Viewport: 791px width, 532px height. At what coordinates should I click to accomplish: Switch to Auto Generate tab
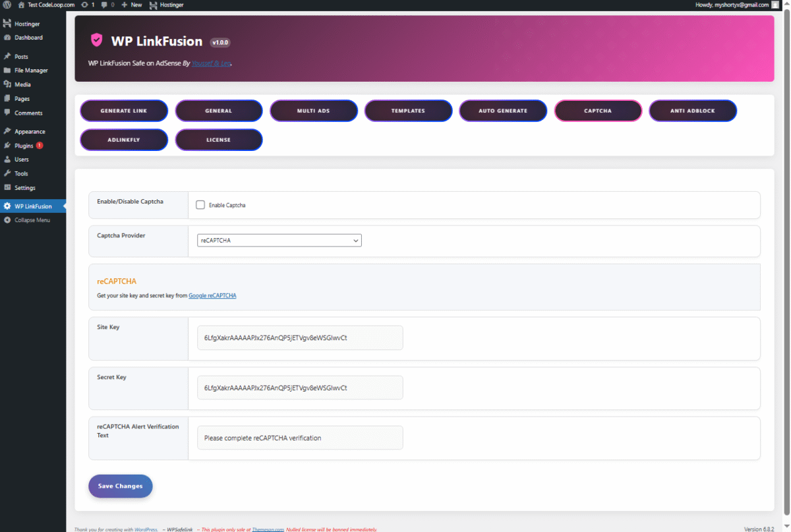[503, 111]
